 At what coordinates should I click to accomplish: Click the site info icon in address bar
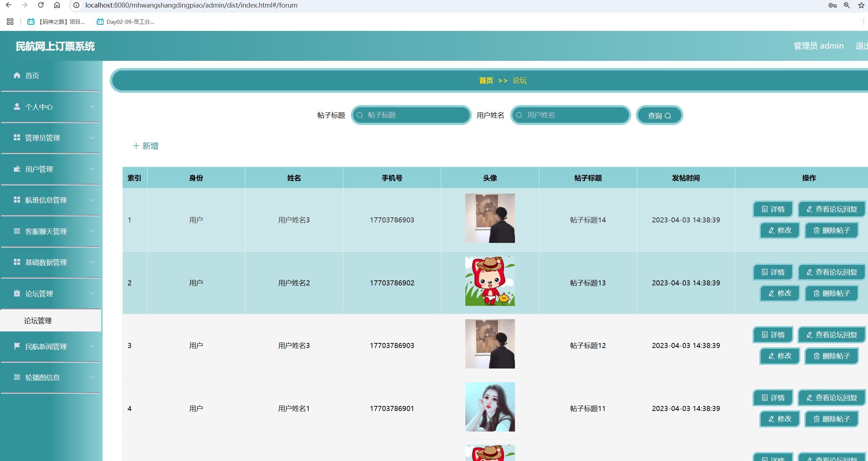pos(76,5)
